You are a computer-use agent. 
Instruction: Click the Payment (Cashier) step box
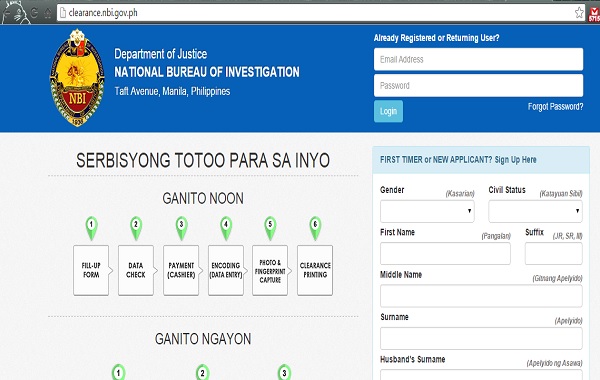[x=181, y=270]
